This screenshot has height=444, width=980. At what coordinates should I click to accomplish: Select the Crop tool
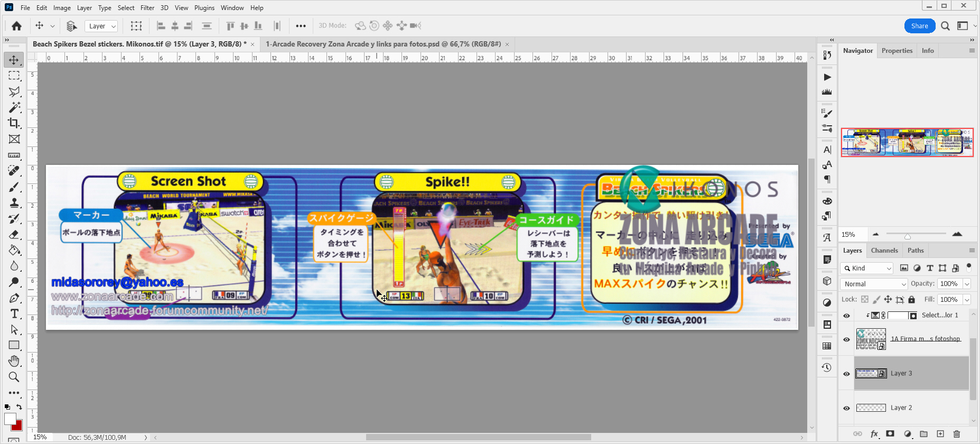click(14, 123)
